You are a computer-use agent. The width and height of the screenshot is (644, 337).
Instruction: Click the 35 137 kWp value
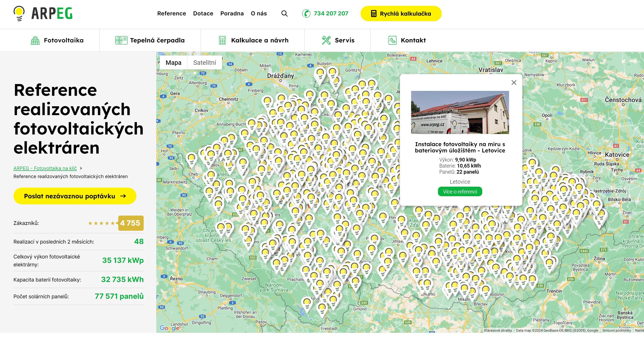click(123, 260)
